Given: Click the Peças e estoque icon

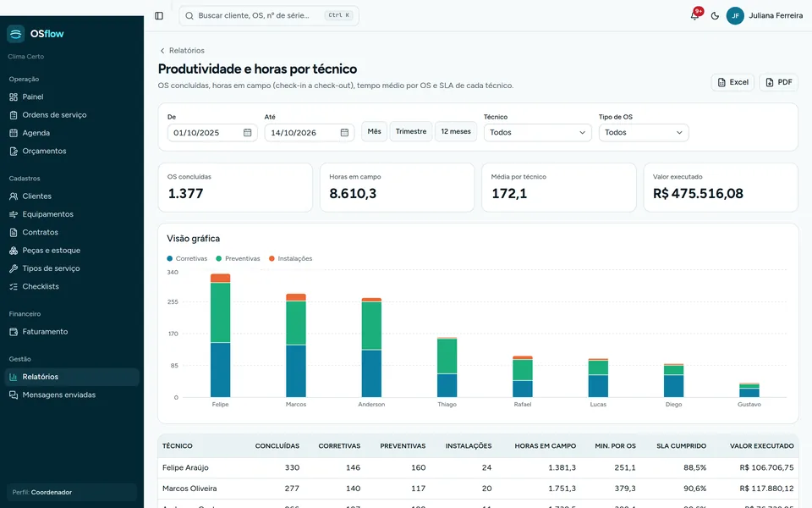Looking at the screenshot, I should 14,251.
